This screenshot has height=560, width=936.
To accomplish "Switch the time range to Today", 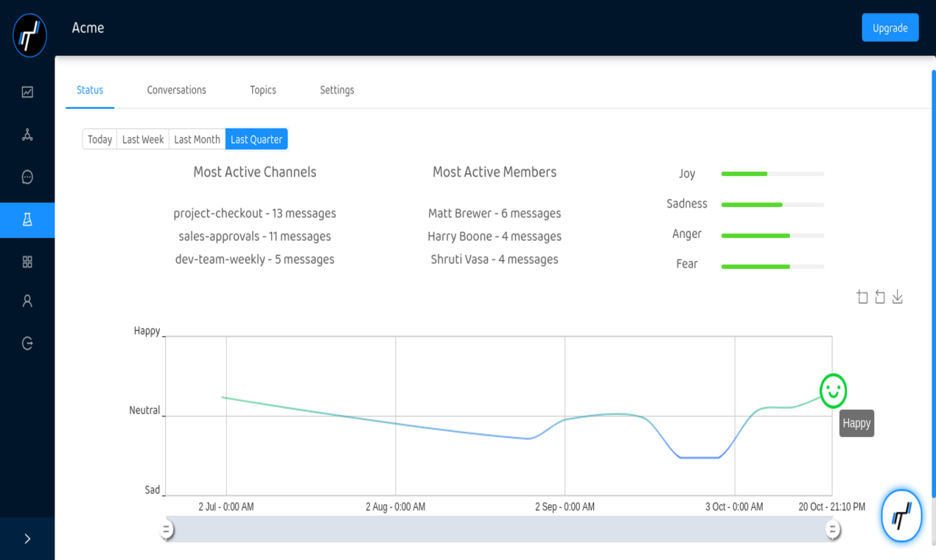I will tap(99, 139).
